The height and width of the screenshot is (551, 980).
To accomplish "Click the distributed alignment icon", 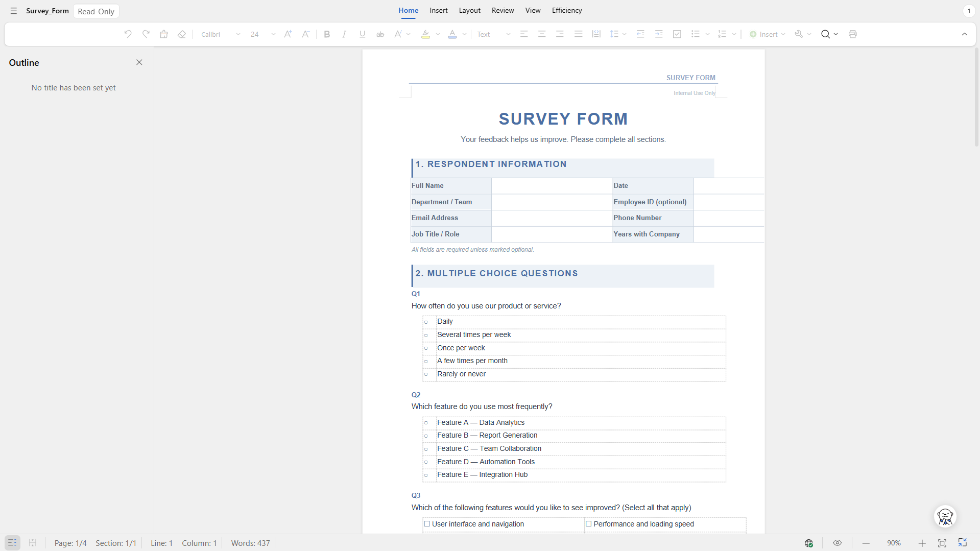I will coord(596,34).
